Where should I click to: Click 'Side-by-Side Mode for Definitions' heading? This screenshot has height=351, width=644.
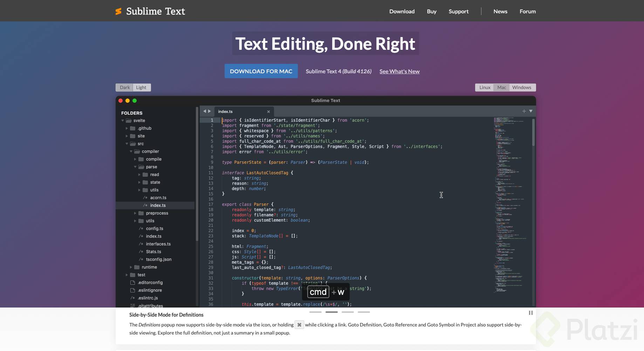(x=166, y=315)
